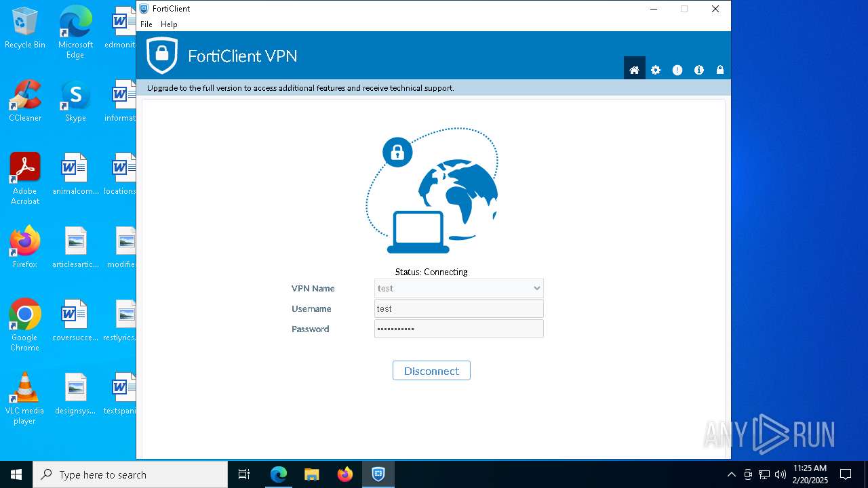This screenshot has width=868, height=488.
Task: Open the taskbar clock and date
Action: pos(810,474)
